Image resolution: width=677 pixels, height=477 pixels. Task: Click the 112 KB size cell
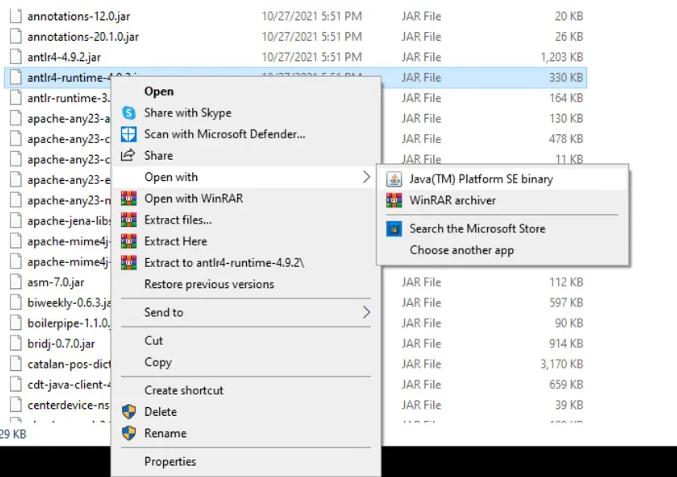point(566,282)
